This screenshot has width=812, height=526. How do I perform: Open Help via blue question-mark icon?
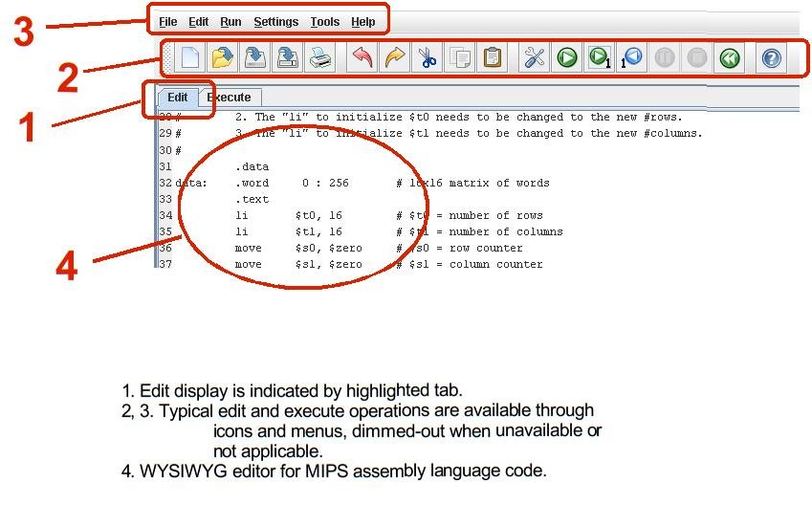[771, 57]
